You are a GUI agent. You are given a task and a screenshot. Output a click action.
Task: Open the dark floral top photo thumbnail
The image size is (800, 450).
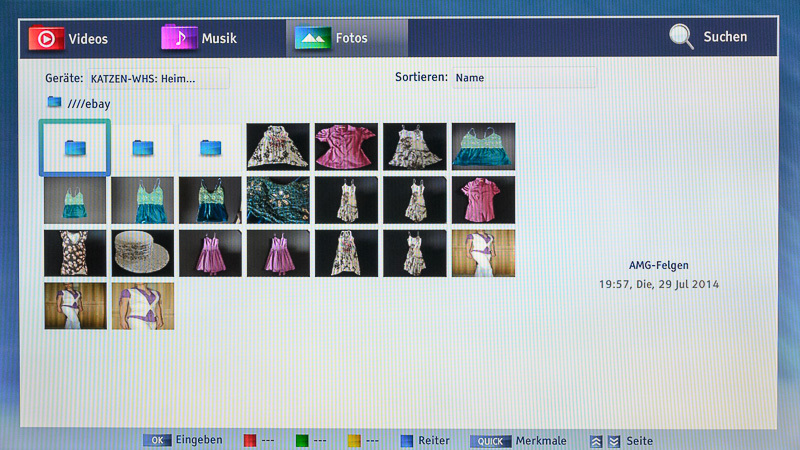(x=75, y=253)
